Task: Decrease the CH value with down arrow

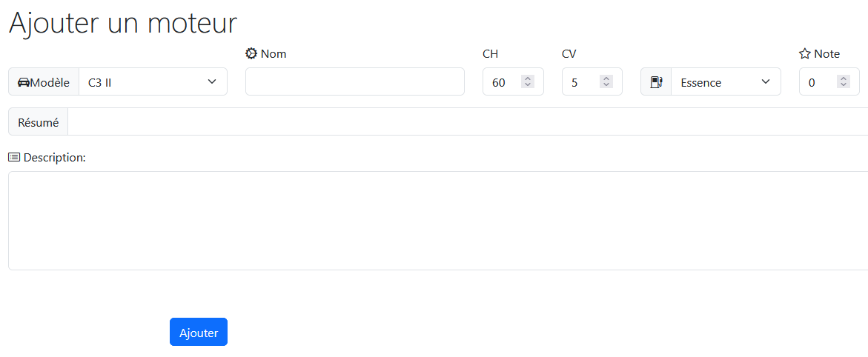Action: [x=528, y=85]
